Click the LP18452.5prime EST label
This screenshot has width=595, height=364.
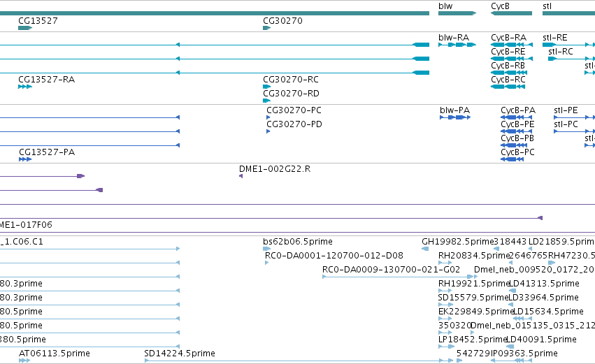473,340
